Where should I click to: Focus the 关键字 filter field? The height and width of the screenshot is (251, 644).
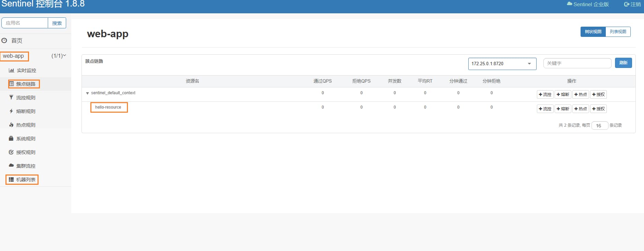pos(577,63)
